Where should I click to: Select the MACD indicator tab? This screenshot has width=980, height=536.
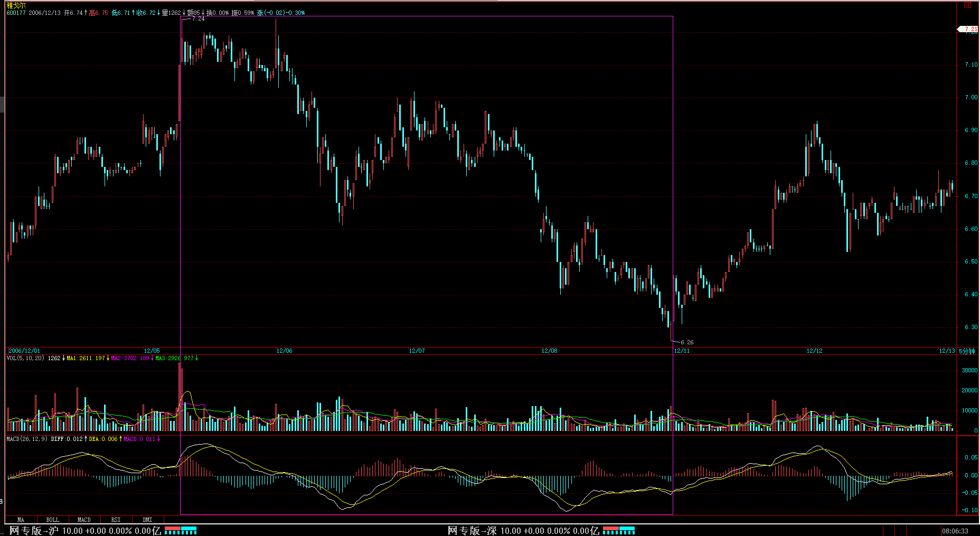point(84,520)
